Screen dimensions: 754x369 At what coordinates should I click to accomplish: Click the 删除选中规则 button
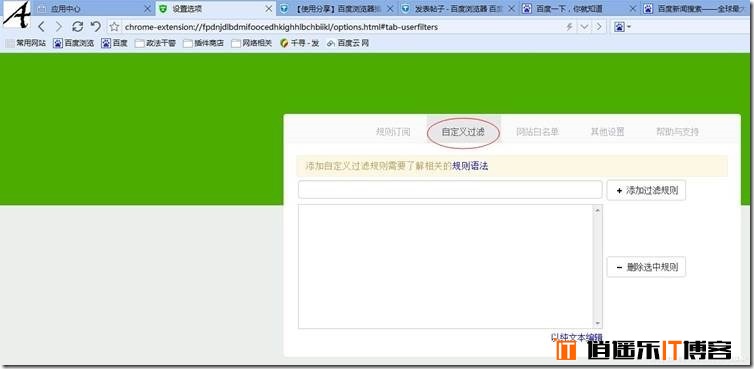click(x=646, y=267)
